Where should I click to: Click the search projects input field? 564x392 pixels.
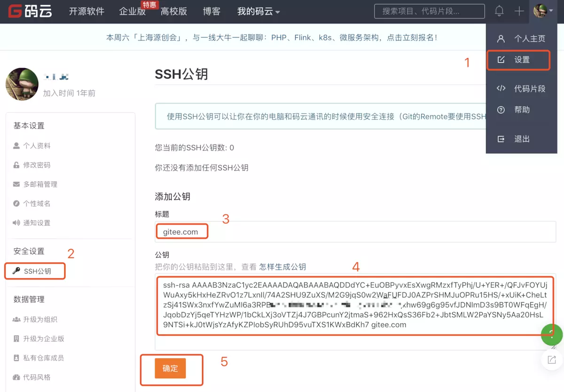point(430,11)
